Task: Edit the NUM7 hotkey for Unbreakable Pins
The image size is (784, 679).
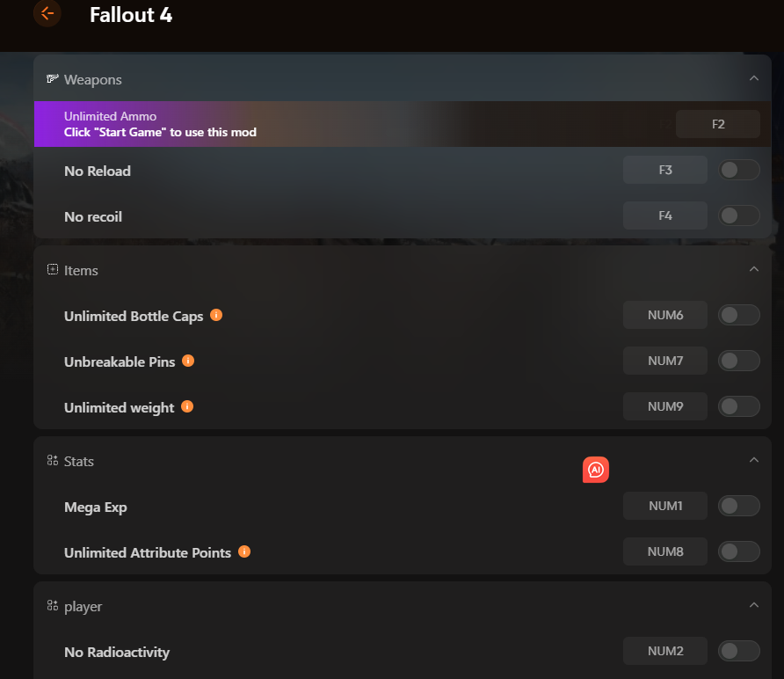Action: tap(665, 361)
